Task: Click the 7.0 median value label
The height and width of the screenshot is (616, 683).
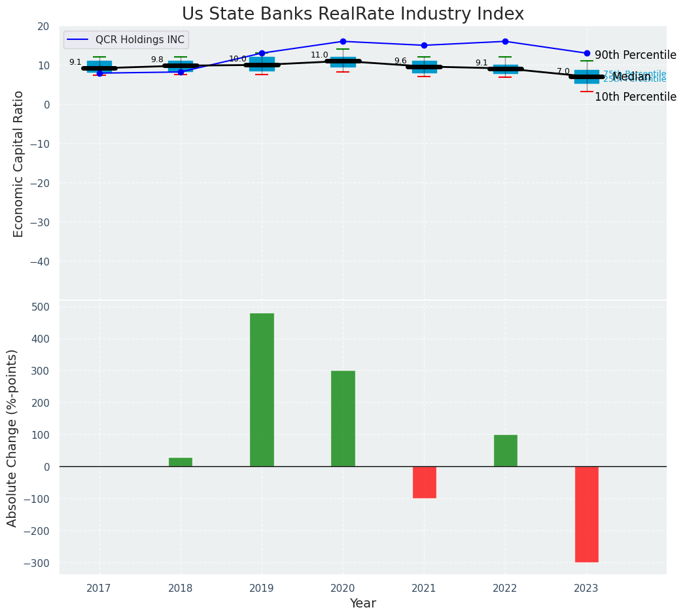Action: pyautogui.click(x=563, y=71)
